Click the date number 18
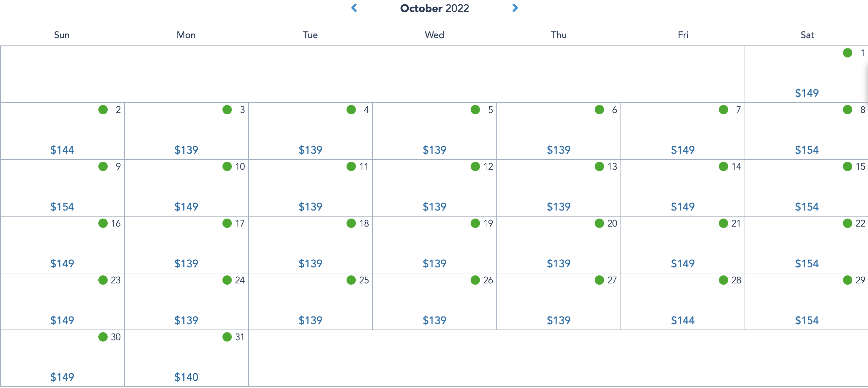 [364, 223]
